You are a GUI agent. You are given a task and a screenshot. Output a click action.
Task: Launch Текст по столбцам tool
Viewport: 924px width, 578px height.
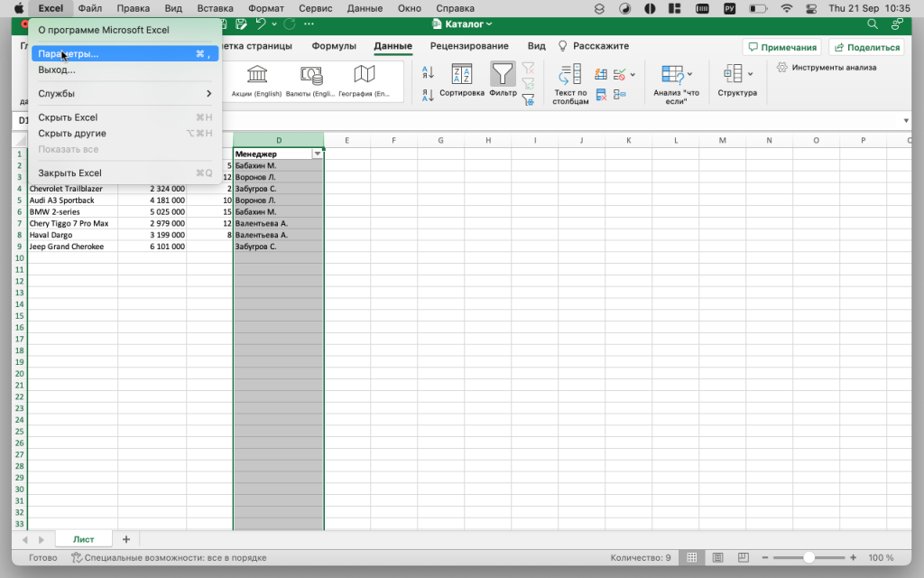pos(570,84)
